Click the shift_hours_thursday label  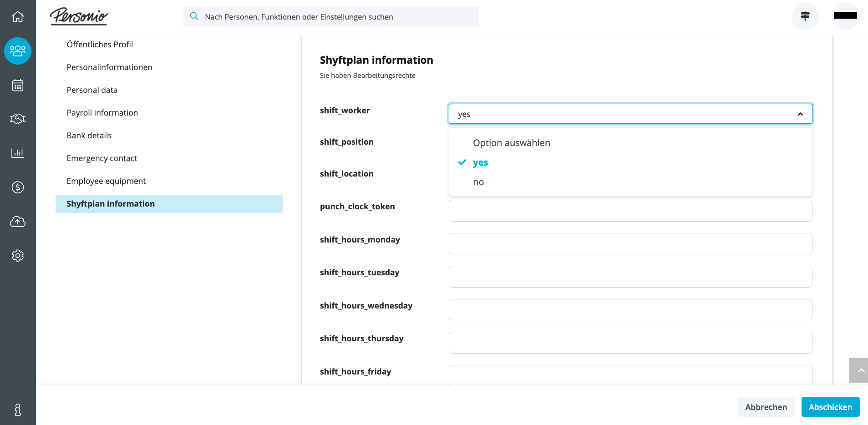point(361,339)
